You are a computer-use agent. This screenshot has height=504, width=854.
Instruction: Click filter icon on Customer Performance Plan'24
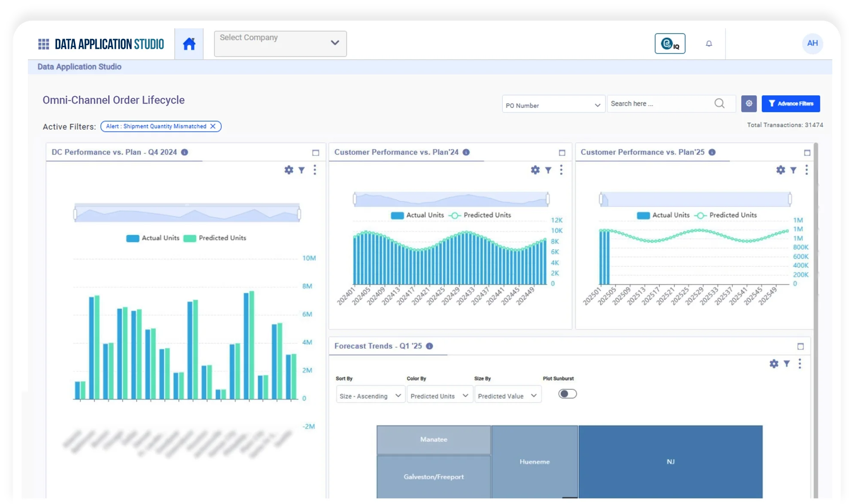tap(548, 170)
